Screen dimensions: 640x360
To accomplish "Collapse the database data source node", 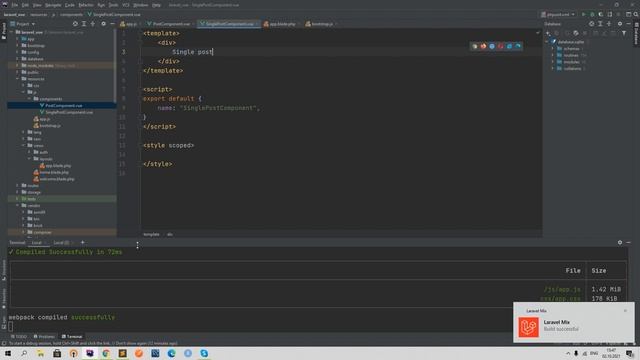I will tap(547, 42).
